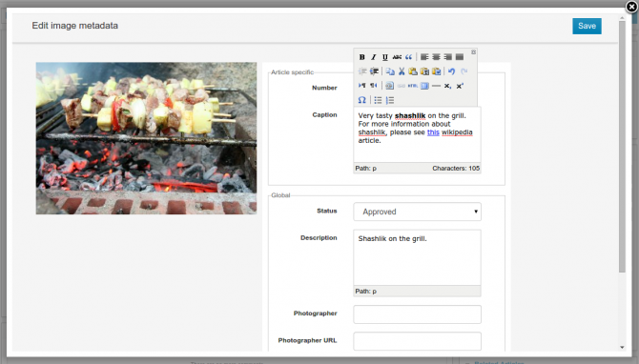
Task: Apply subscript formatting
Action: click(x=447, y=86)
